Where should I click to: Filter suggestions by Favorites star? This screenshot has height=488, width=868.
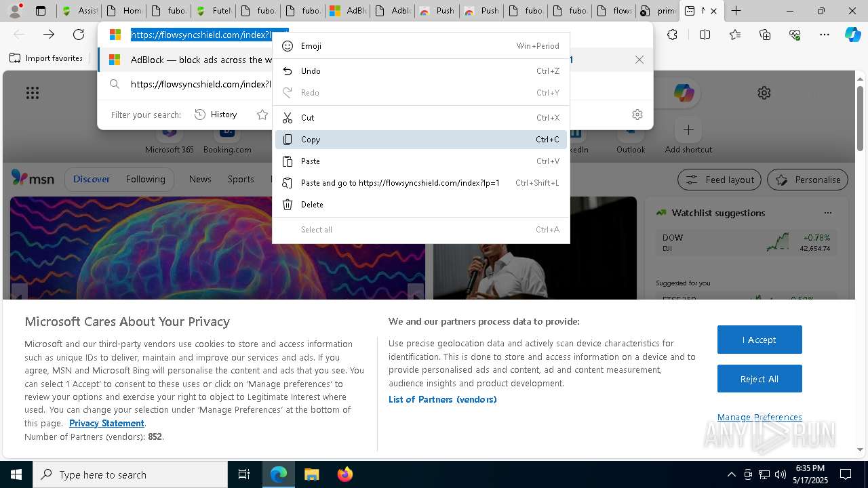tap(262, 115)
